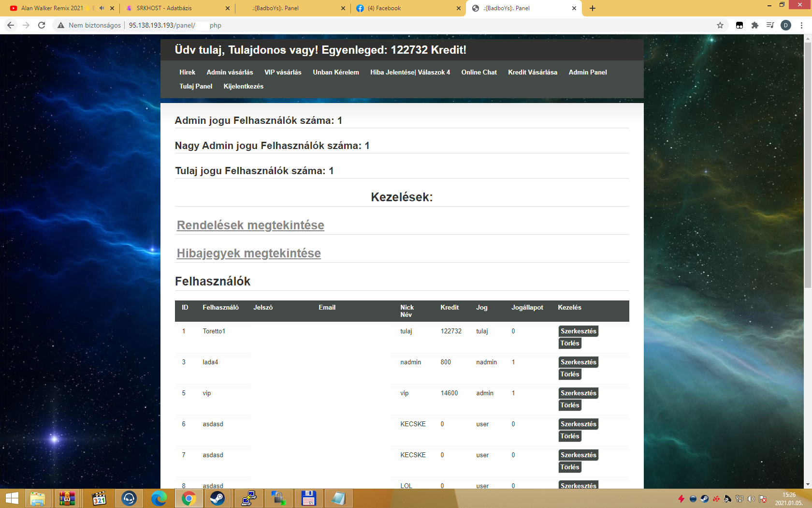The image size is (812, 508).
Task: Open Microsoft Edge from the taskbar
Action: [x=159, y=498]
